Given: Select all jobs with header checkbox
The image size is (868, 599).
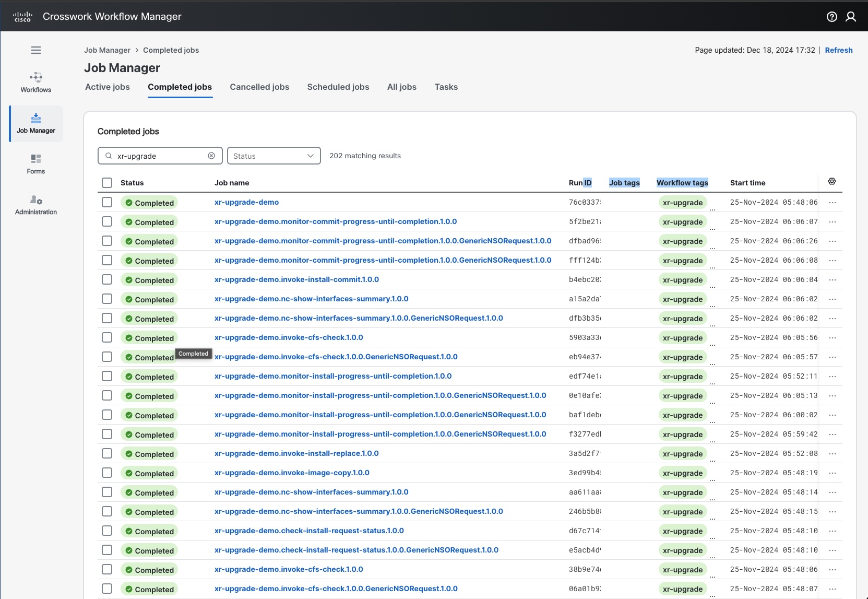Looking at the screenshot, I should point(107,183).
